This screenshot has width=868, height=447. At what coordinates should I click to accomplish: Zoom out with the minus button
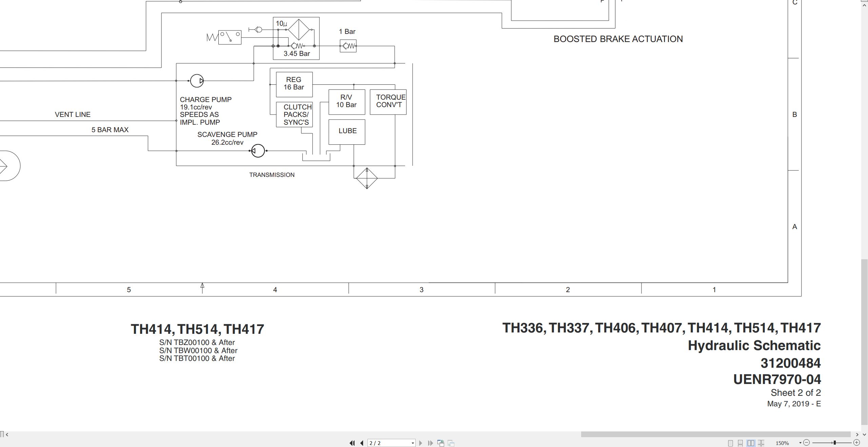pos(807,443)
